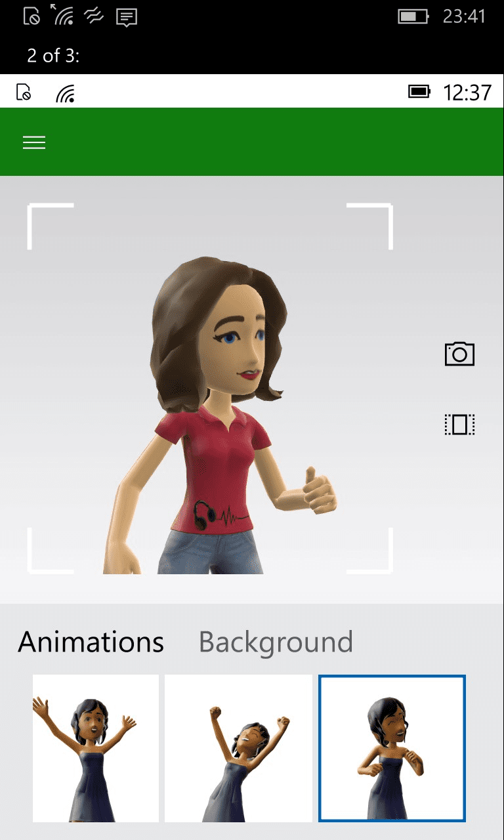Image resolution: width=504 pixels, height=840 pixels.
Task: Tap the battery icon beside 12:37
Action: 419,92
